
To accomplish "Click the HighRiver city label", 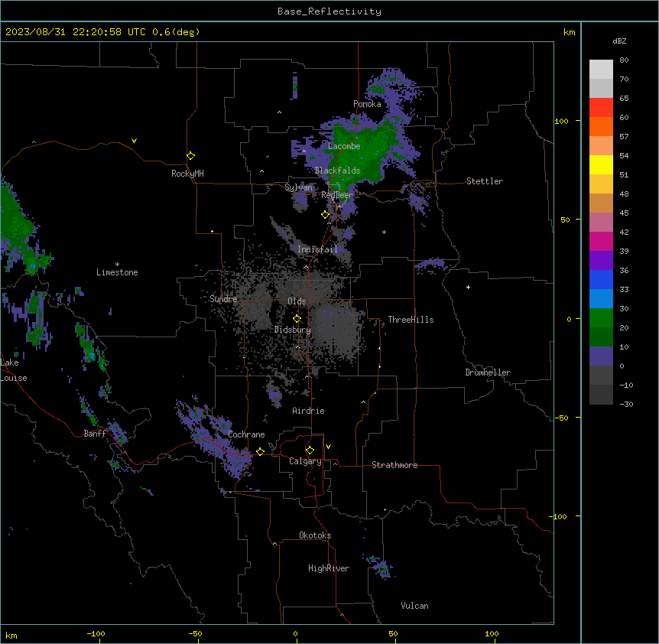I will (329, 568).
